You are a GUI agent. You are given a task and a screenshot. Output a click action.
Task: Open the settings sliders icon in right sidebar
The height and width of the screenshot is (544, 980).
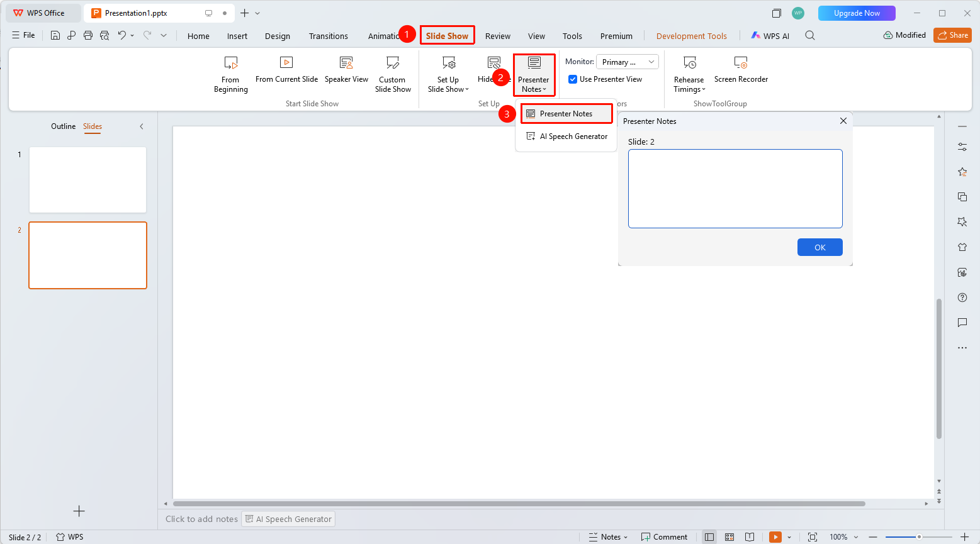(962, 147)
